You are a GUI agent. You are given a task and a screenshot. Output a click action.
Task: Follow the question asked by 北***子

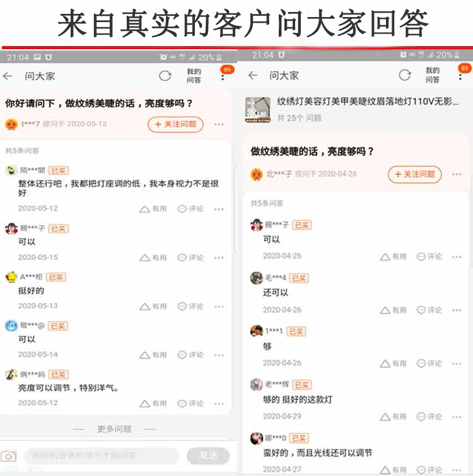click(414, 174)
